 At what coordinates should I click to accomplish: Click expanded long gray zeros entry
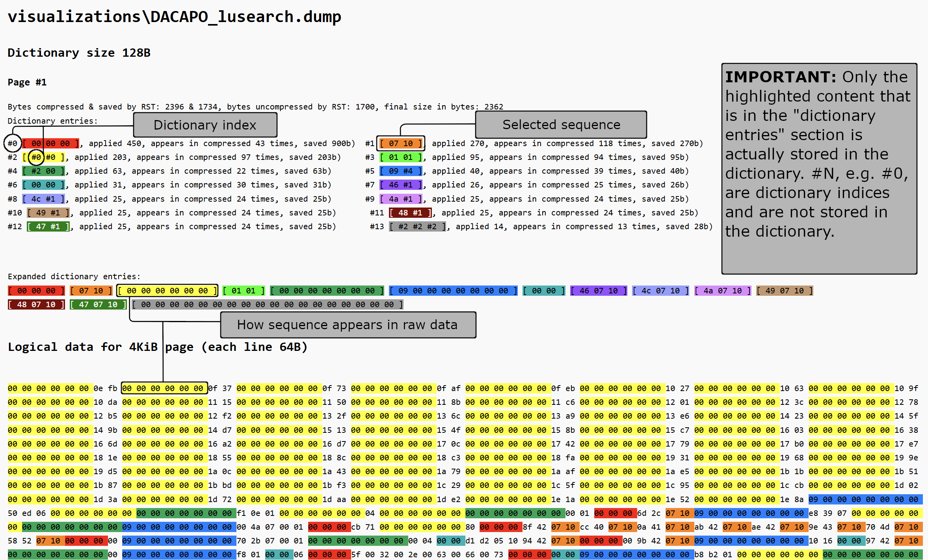pos(267,305)
